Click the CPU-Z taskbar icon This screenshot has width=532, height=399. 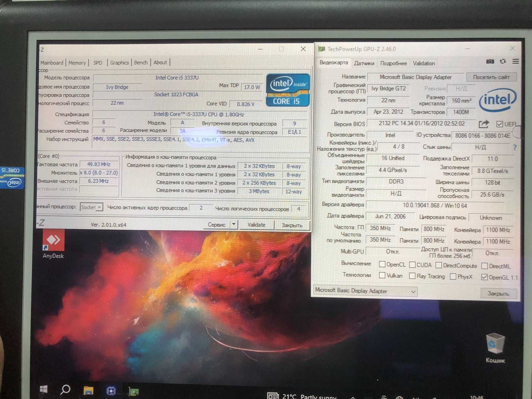point(111,391)
